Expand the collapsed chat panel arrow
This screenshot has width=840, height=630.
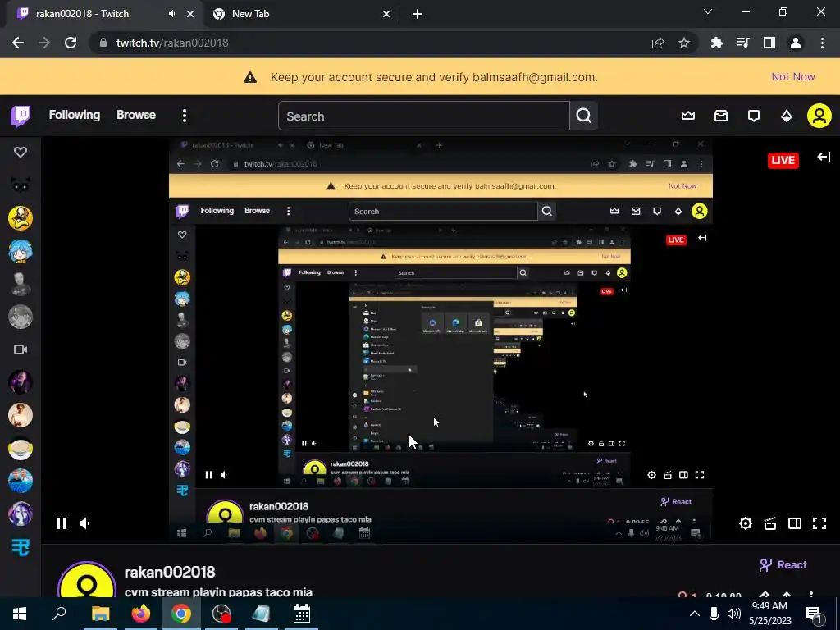pos(824,157)
